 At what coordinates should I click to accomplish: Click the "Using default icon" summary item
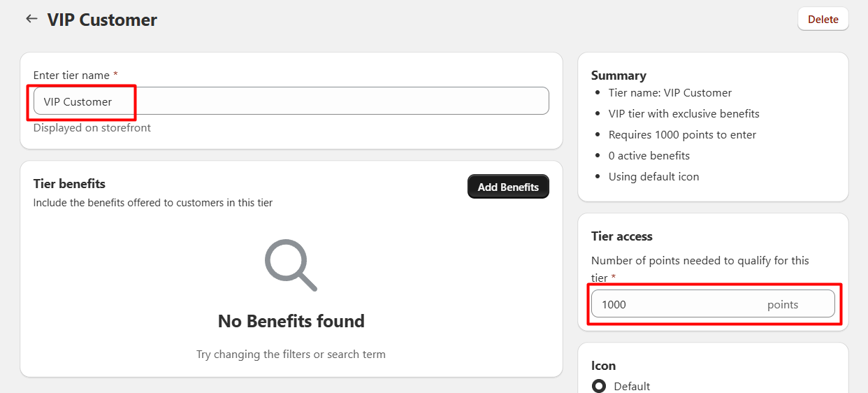pyautogui.click(x=653, y=176)
